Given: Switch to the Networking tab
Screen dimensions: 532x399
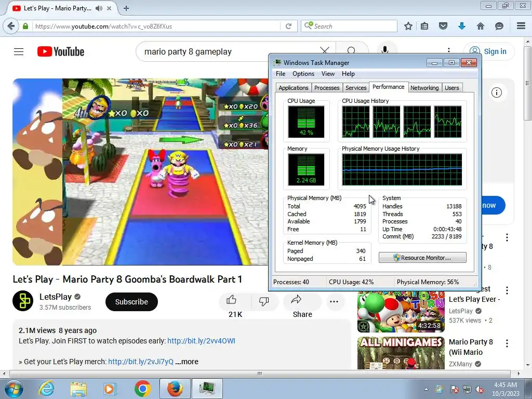Looking at the screenshot, I should [x=424, y=88].
